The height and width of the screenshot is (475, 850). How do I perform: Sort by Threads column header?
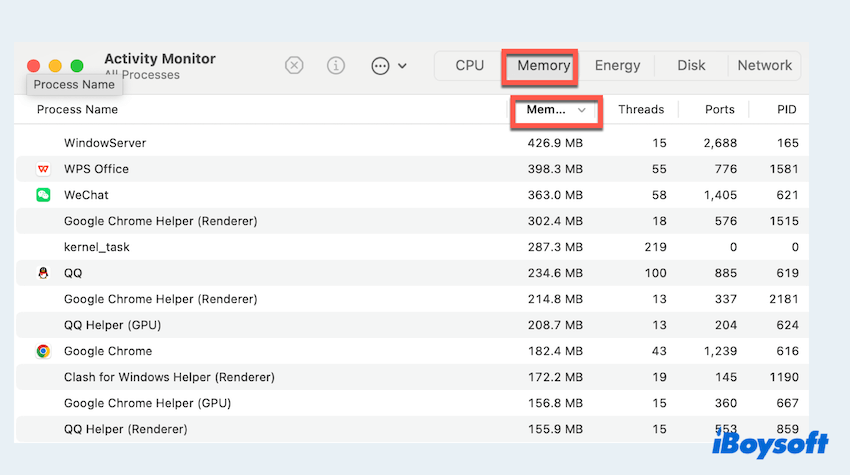tap(640, 110)
